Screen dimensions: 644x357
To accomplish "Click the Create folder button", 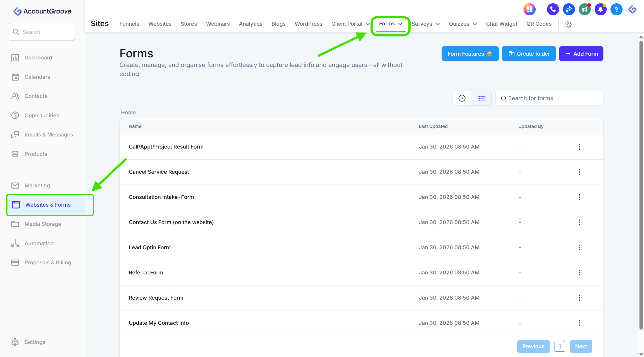I will pyautogui.click(x=529, y=54).
